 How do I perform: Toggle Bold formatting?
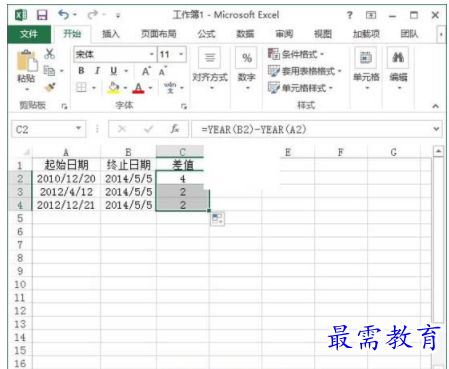click(x=81, y=71)
